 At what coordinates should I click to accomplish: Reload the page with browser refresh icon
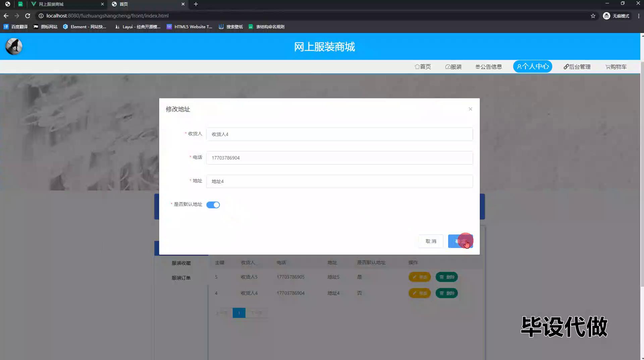(28, 16)
